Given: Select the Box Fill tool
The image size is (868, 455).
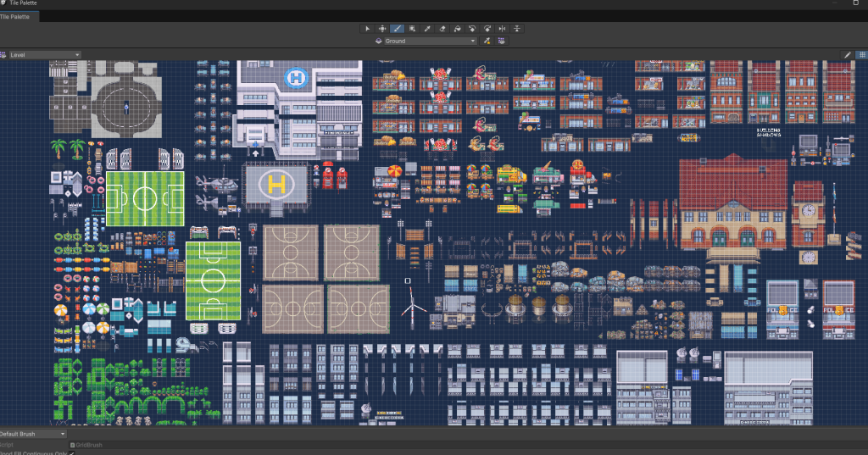Looking at the screenshot, I should [412, 29].
